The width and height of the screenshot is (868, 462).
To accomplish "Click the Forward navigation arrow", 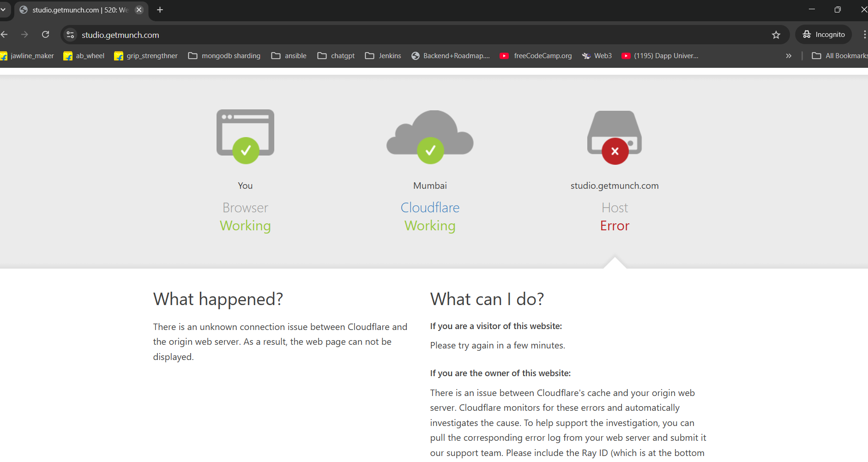I will 24,35.
